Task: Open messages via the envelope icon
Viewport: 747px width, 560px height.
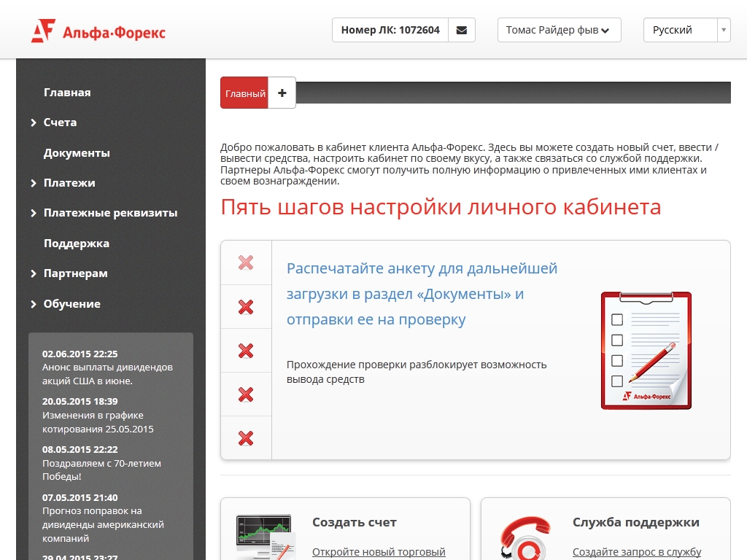Action: coord(461,31)
